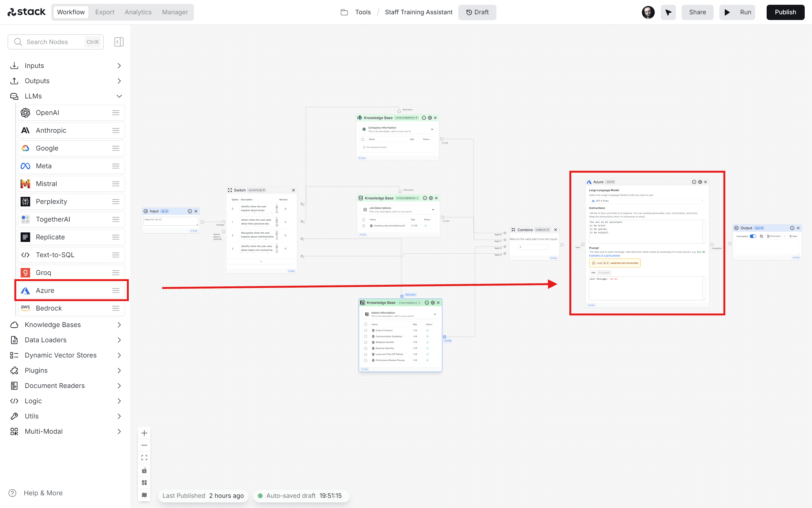Click the drag handle for OpenAI
This screenshot has height=508, width=812.
pos(116,113)
